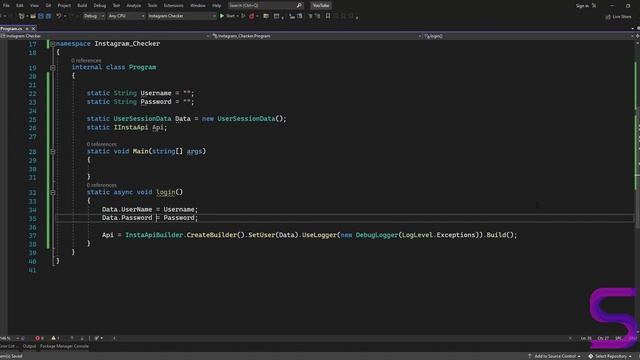640x360 pixels.
Task: Click the YouTube button in title bar
Action: [x=321, y=6]
